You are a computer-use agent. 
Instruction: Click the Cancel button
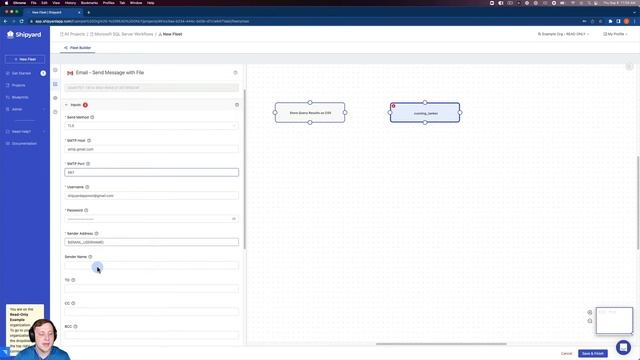[566, 353]
